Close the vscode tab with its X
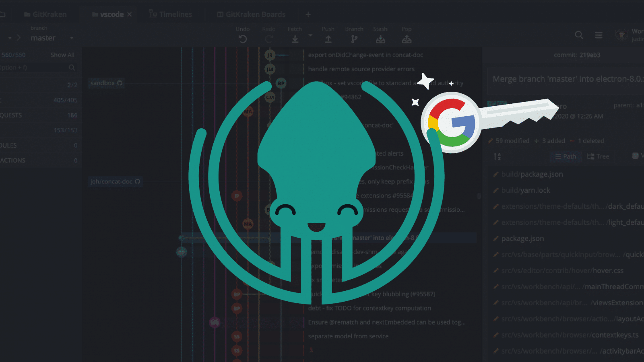Screen dimensions: 644x362 (x=129, y=14)
